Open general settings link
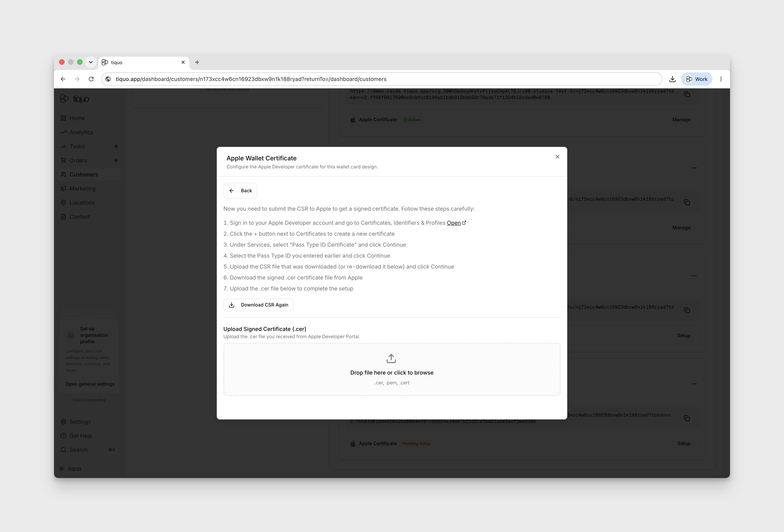 pos(90,384)
